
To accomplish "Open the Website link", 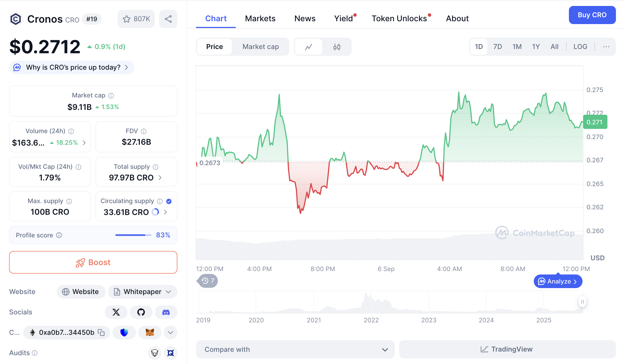I will click(81, 292).
